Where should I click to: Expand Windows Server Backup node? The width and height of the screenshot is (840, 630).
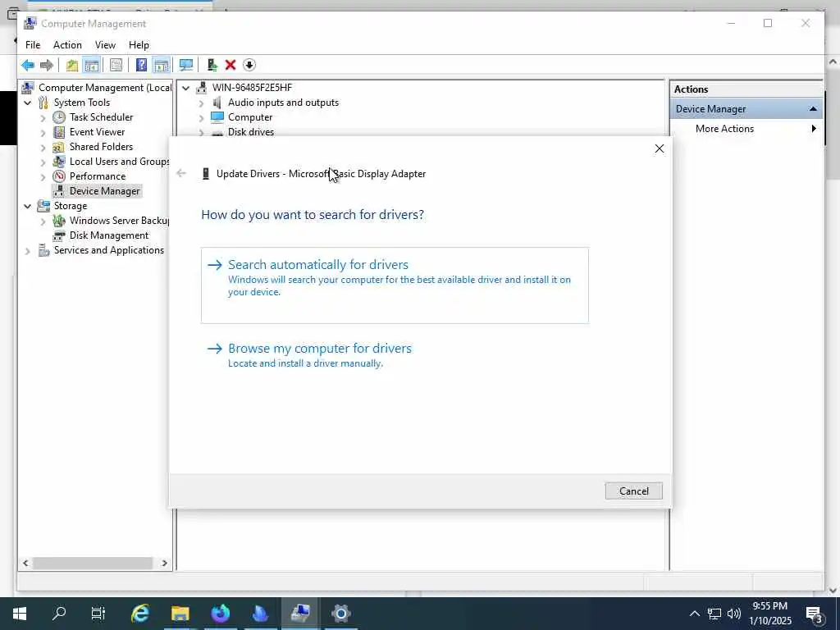pos(43,221)
